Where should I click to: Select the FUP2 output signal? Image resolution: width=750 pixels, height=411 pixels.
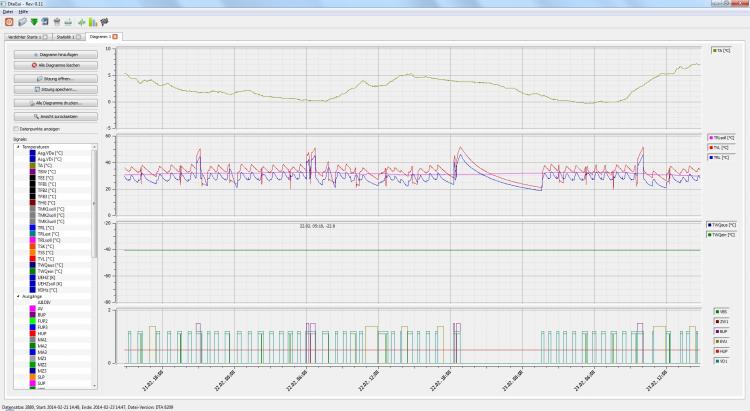tap(43, 321)
